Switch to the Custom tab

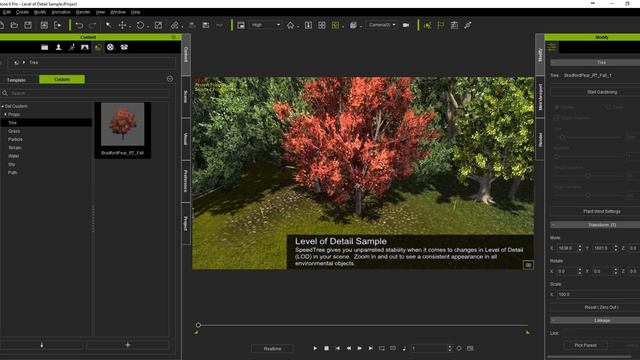pyautogui.click(x=62, y=79)
